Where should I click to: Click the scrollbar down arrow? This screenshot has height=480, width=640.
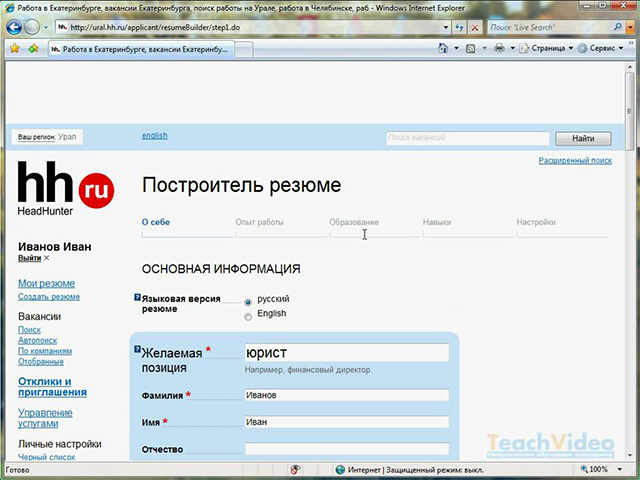pos(630,456)
